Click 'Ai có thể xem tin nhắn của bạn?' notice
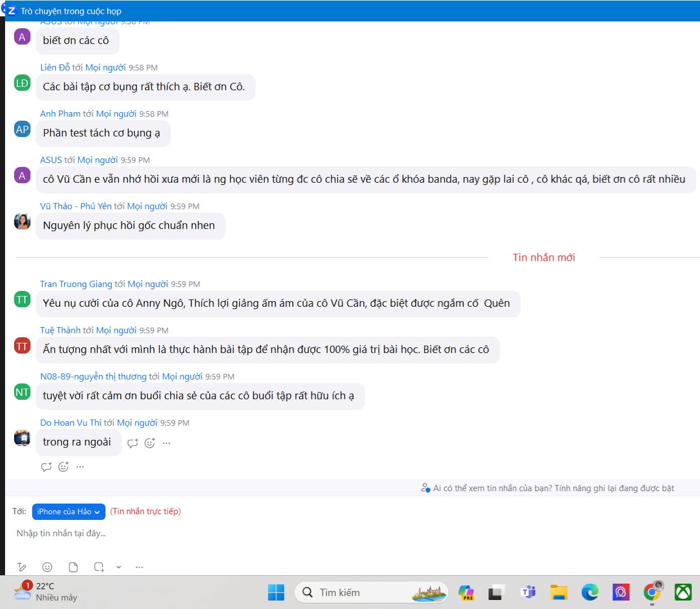Viewport: 700px width, 609px height. pyautogui.click(x=548, y=488)
